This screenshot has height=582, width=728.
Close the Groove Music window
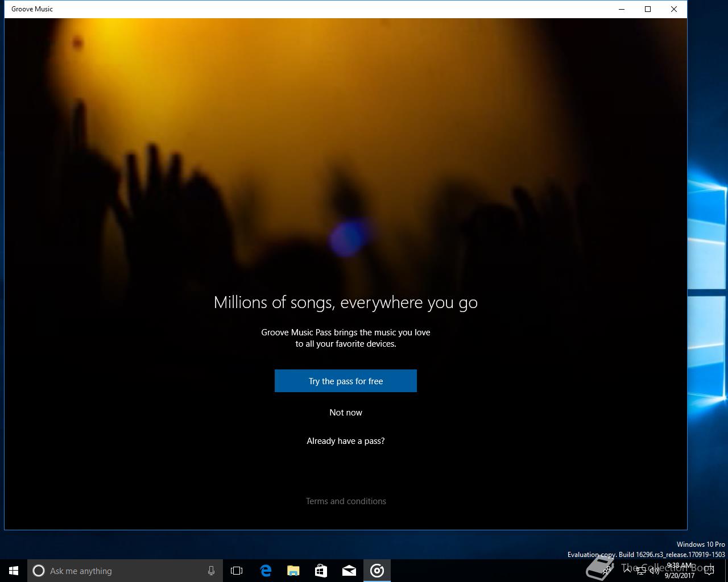pos(674,9)
